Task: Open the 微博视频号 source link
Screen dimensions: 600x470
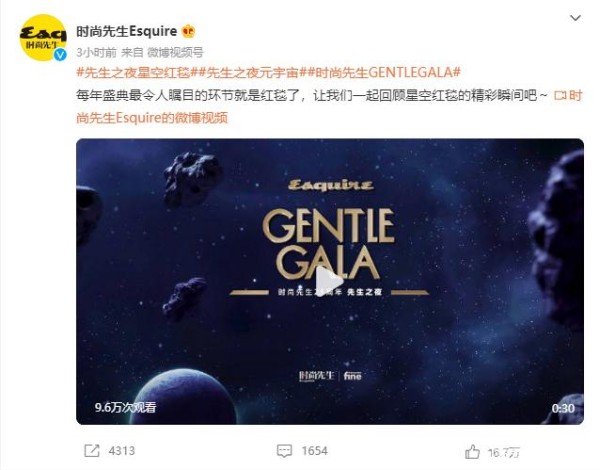Action: [175, 52]
